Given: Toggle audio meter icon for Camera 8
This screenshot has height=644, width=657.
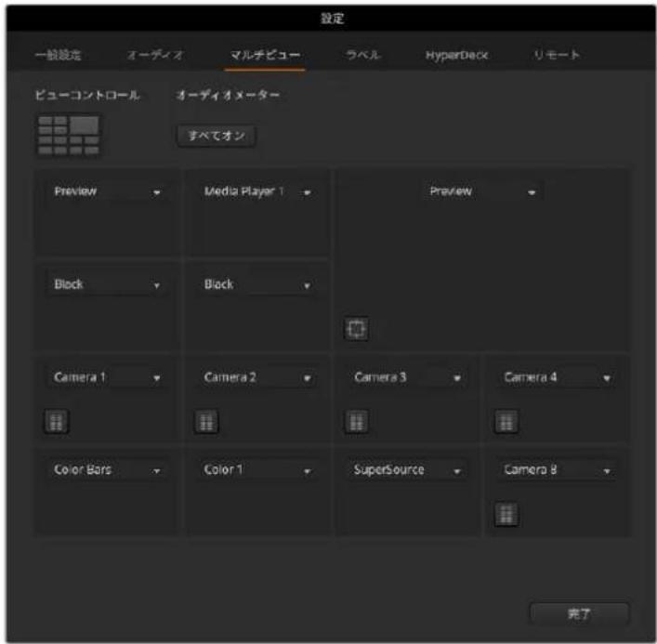Looking at the screenshot, I should tap(506, 514).
